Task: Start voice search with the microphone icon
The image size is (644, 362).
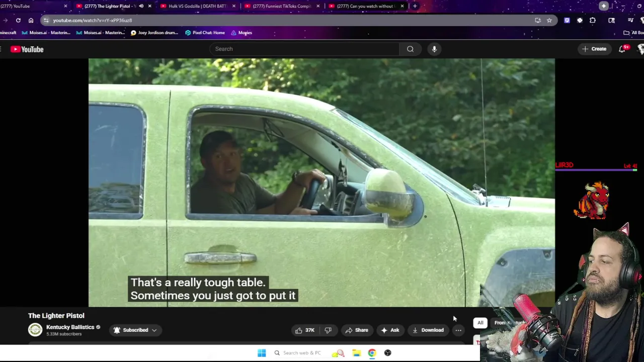Action: click(x=434, y=49)
